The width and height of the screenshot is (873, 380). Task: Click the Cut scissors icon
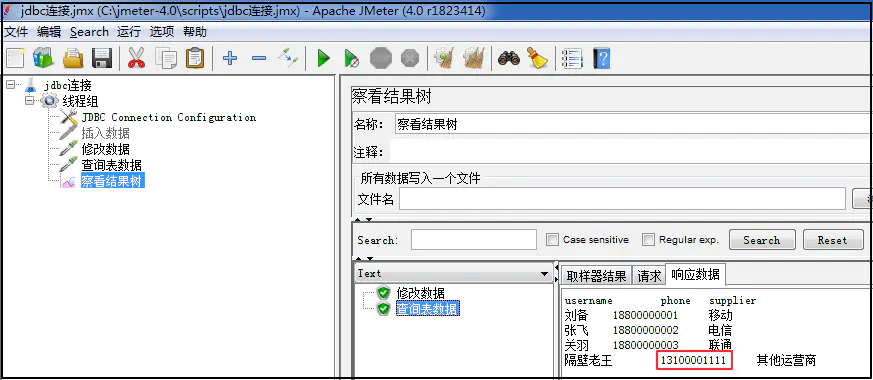(x=136, y=58)
